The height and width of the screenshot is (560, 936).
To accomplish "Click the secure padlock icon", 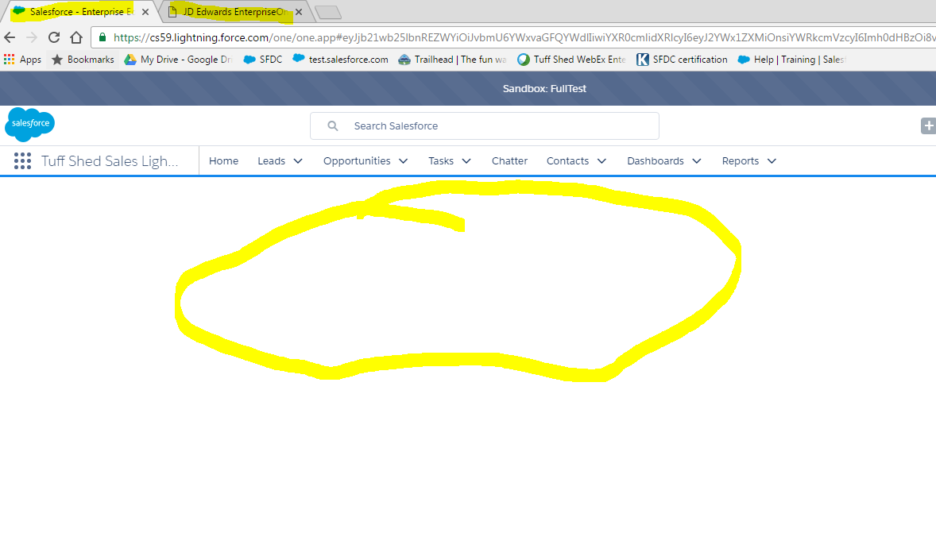I will click(x=102, y=37).
